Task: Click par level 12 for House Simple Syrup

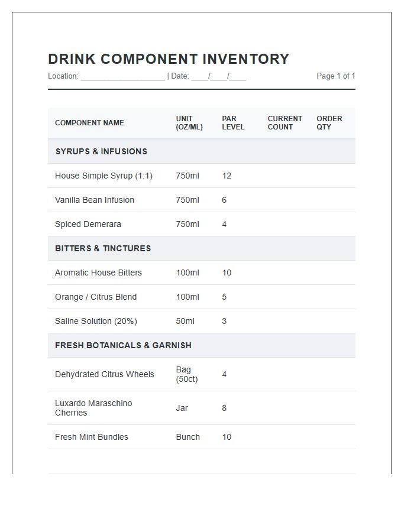Action: point(227,176)
